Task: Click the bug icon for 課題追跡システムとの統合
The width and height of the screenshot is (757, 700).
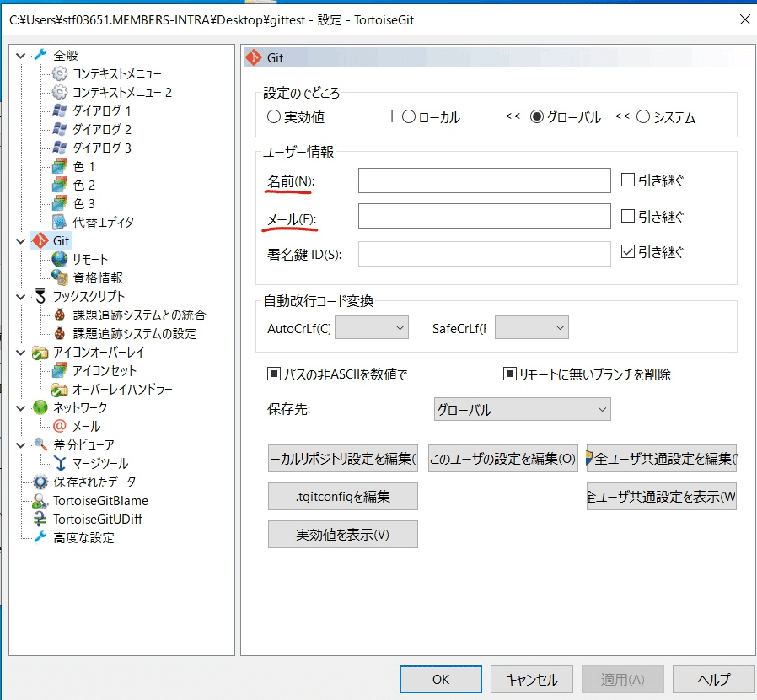Action: [x=59, y=315]
